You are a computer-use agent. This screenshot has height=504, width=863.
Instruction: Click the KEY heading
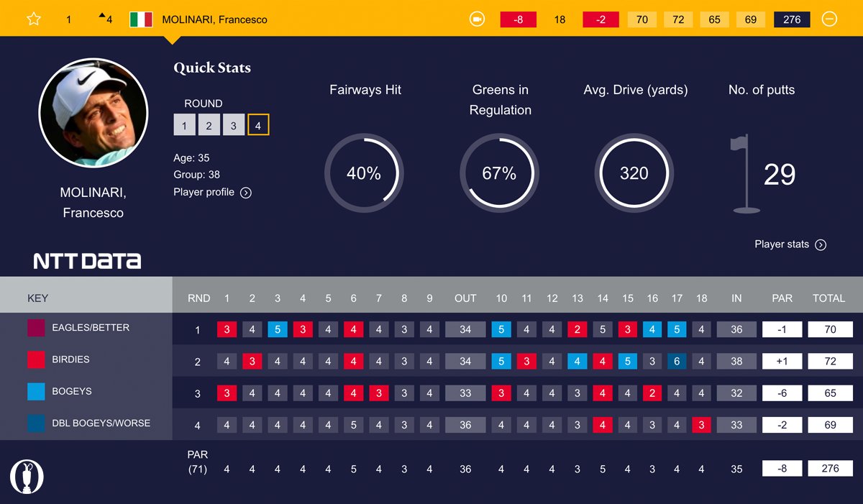[37, 298]
